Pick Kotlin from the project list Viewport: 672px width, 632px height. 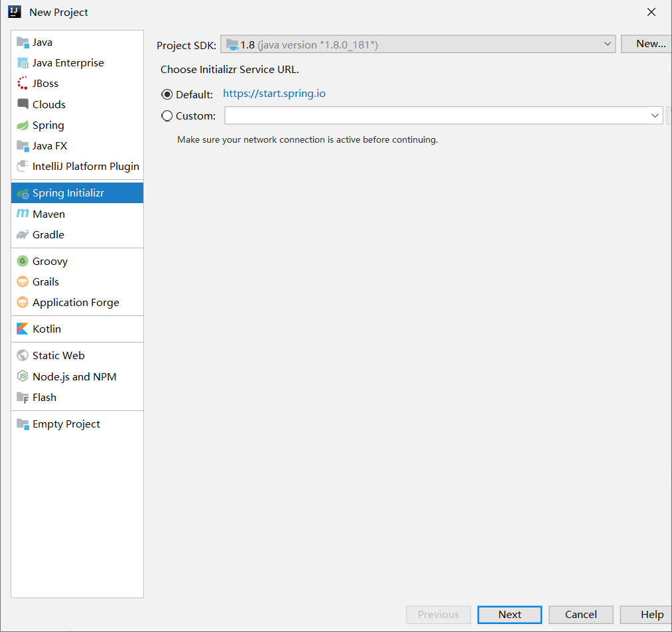click(x=46, y=329)
